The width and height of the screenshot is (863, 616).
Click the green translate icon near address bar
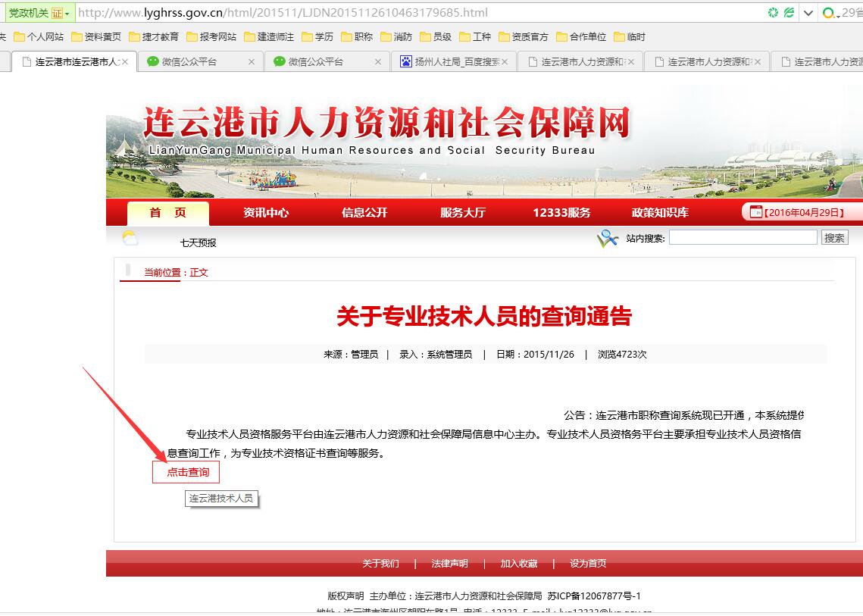pos(788,11)
